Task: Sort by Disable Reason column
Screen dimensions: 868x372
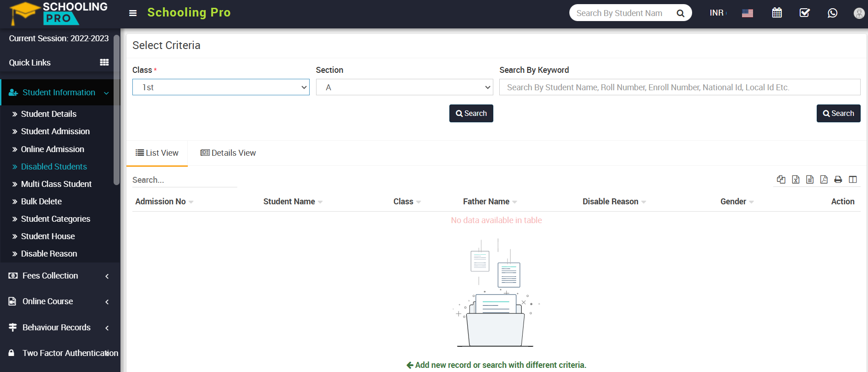Action: [614, 202]
